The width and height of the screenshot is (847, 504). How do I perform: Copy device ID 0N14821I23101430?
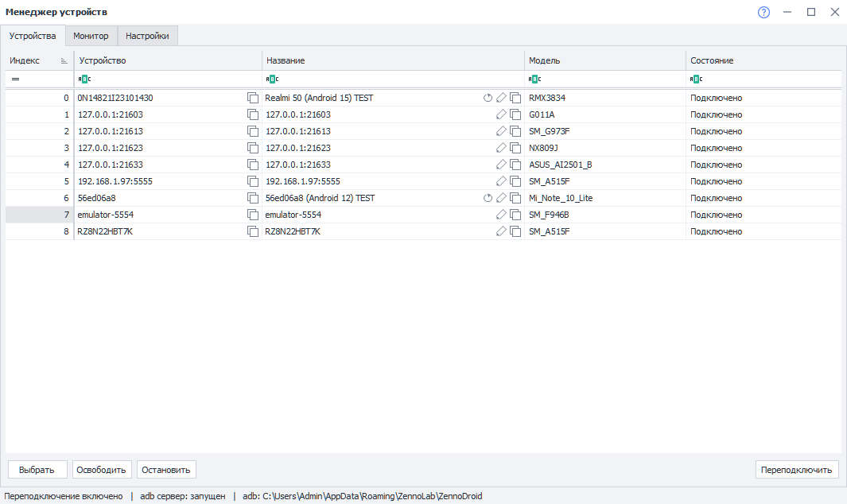coord(252,98)
